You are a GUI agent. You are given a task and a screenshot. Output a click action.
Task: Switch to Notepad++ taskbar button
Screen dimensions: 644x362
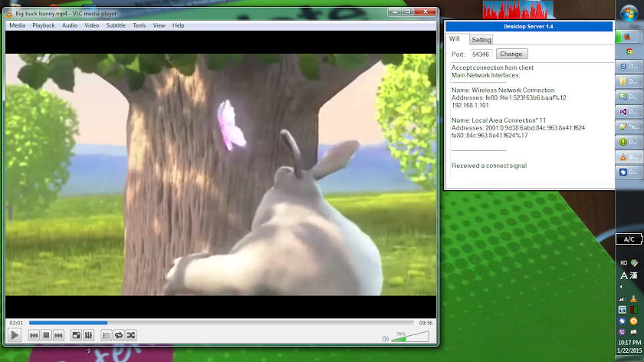point(629,127)
